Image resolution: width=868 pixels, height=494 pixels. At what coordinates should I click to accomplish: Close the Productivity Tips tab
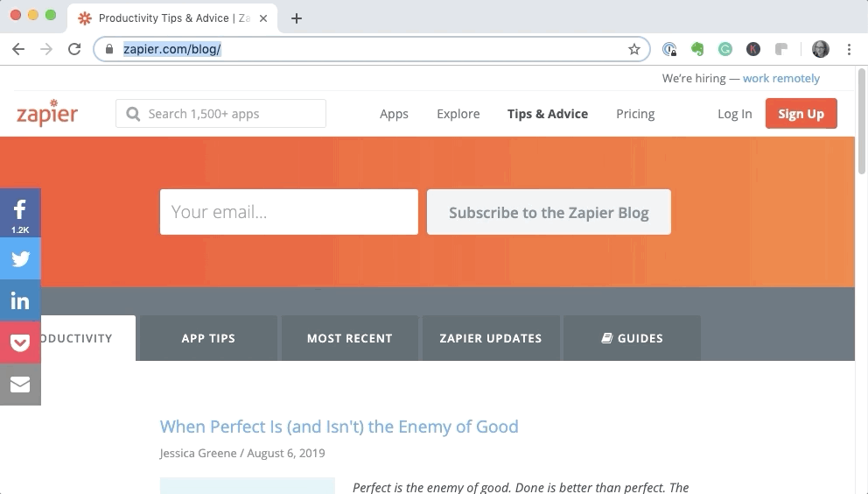tap(263, 18)
